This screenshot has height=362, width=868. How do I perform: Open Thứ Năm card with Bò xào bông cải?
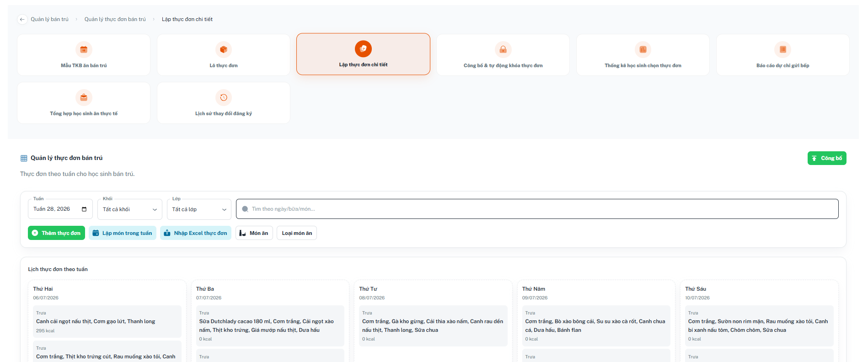click(x=596, y=326)
